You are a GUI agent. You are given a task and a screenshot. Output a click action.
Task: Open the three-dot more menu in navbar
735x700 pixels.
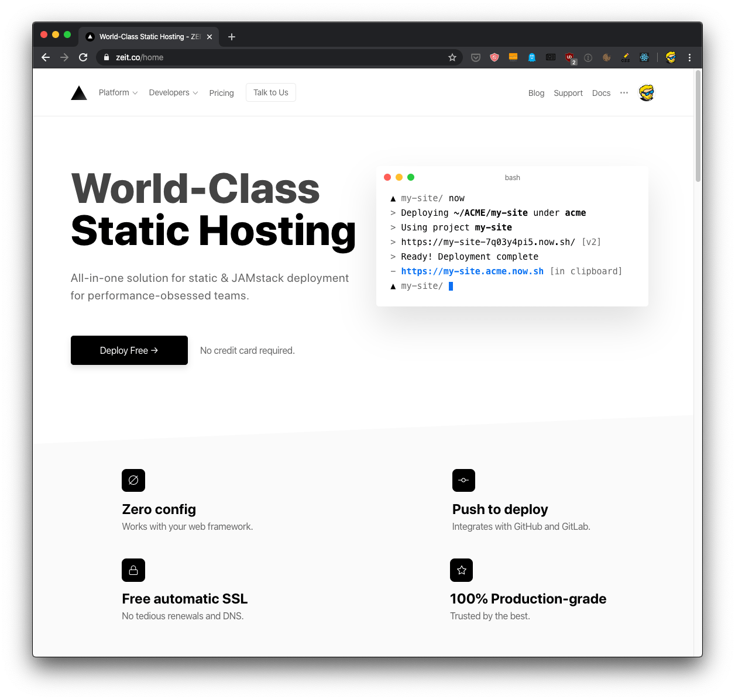624,93
